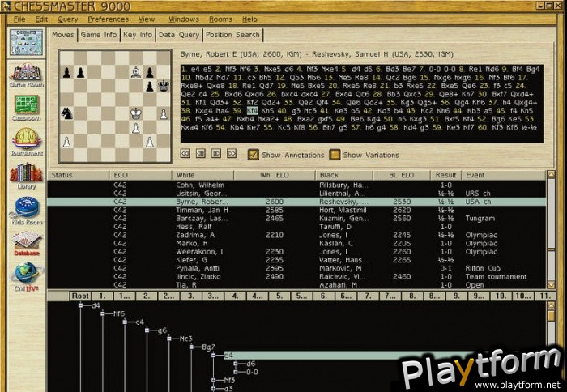Step back one move

point(201,153)
